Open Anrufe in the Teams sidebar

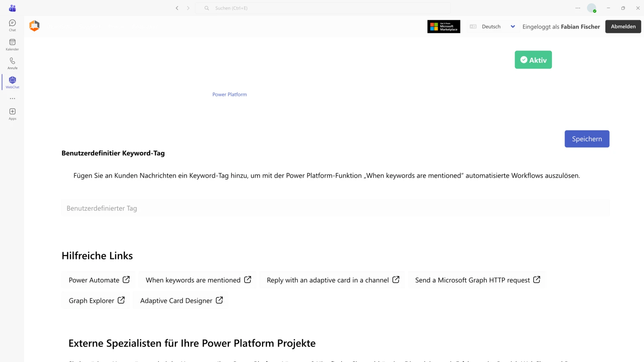point(12,63)
